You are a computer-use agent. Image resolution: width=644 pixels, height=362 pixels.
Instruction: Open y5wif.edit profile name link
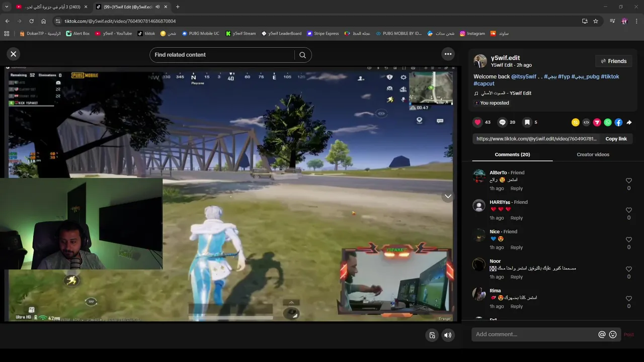coord(505,58)
